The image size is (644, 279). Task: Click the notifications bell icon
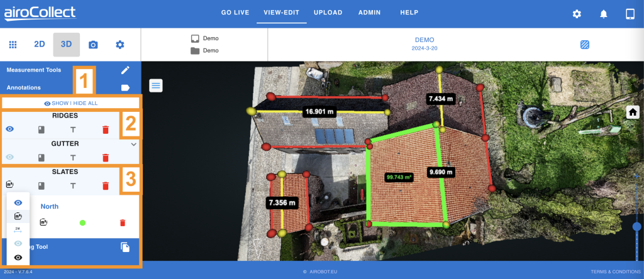pos(603,14)
